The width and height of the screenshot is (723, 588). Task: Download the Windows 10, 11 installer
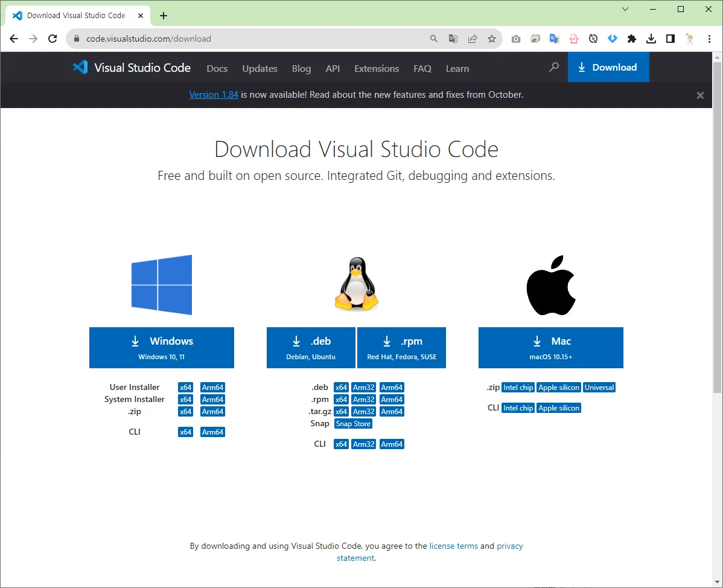(x=161, y=347)
